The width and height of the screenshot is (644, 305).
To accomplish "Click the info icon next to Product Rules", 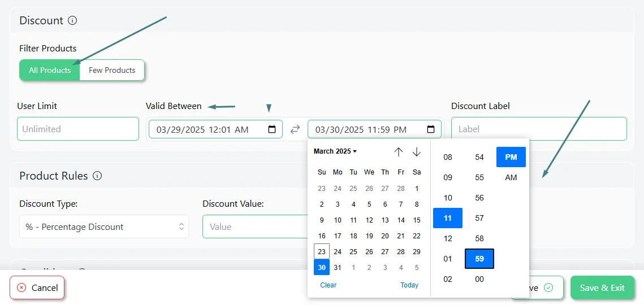I will point(97,176).
